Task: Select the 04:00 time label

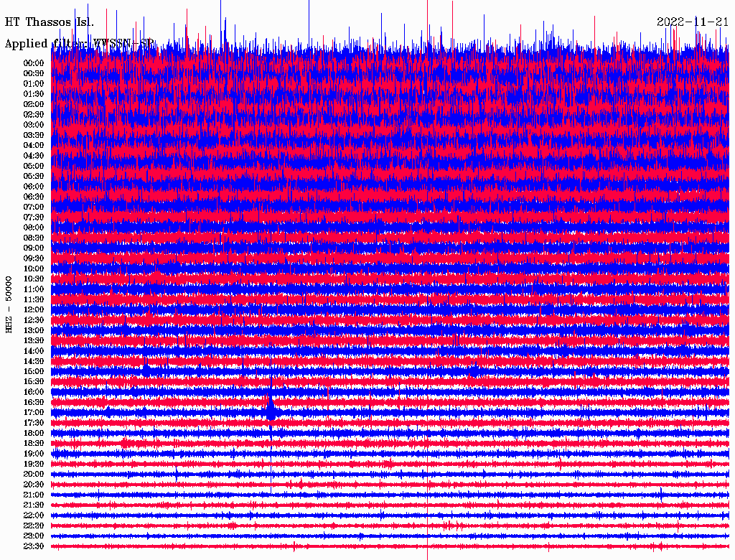Action: (34, 146)
